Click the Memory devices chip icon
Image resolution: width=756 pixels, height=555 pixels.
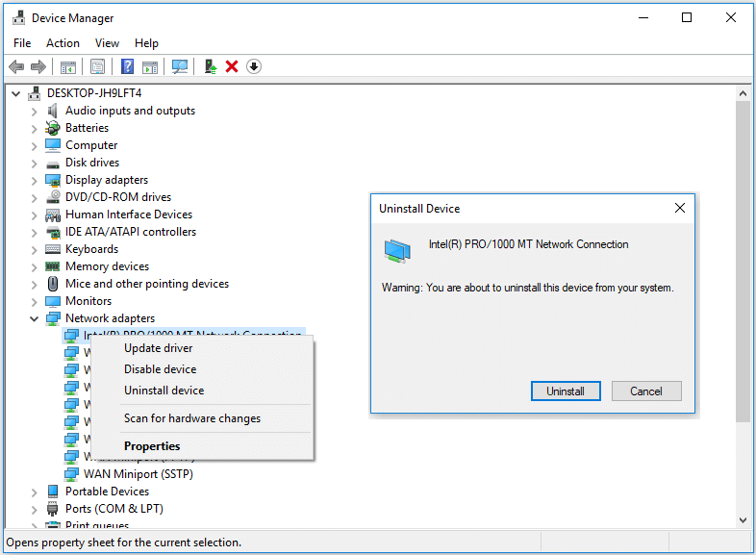pos(53,266)
